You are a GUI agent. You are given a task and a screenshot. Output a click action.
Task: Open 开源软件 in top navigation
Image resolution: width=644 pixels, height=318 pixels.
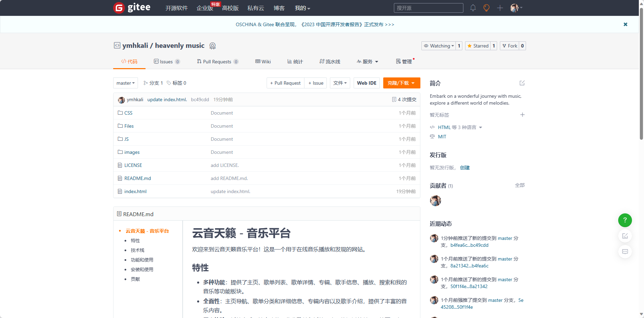[x=176, y=8]
